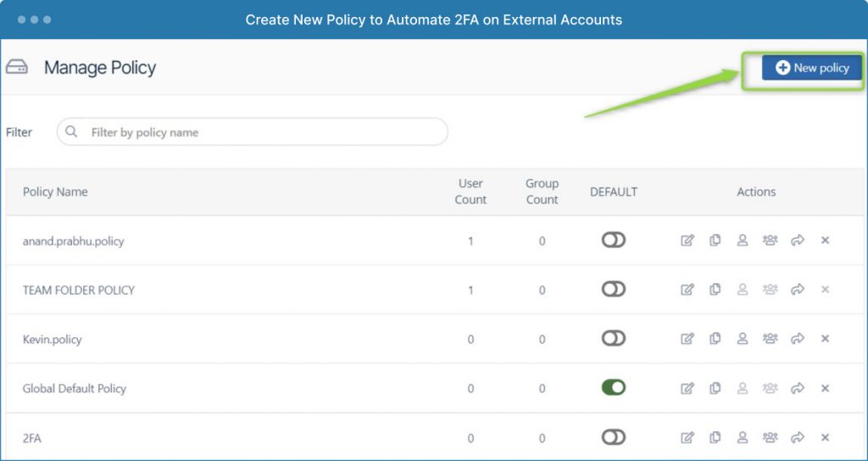
Task: Edit the TEAM FOLDER POLICY
Action: pos(687,290)
